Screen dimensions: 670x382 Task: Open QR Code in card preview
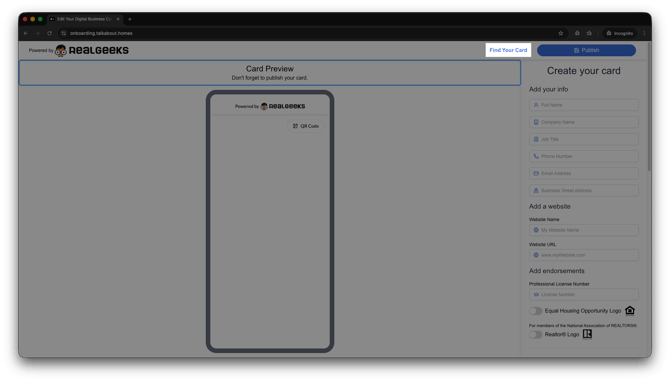(x=306, y=126)
